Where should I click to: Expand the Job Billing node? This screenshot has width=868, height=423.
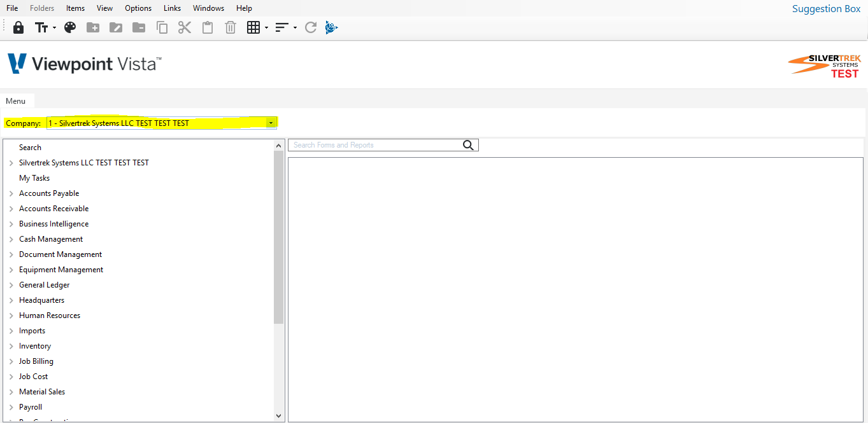[11, 361]
